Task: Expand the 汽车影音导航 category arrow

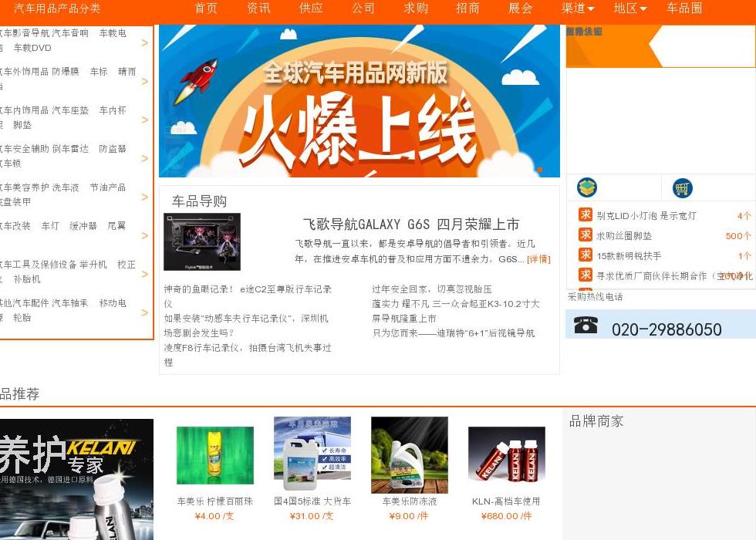Action: click(145, 43)
